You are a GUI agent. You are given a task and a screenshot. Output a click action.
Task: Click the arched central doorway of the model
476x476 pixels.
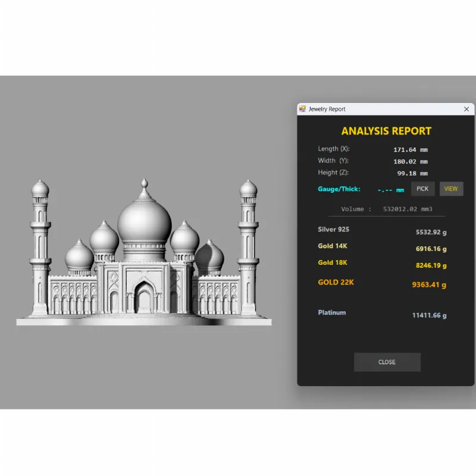click(x=143, y=298)
